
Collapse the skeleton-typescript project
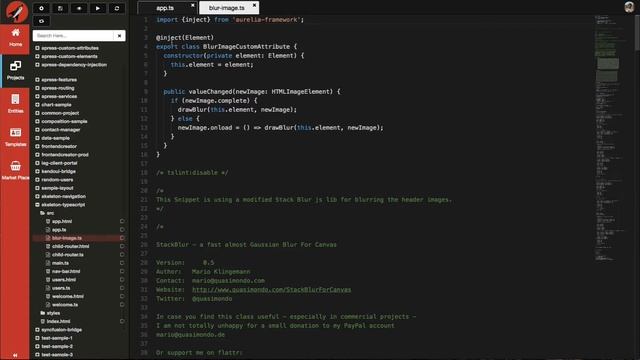tap(37, 205)
